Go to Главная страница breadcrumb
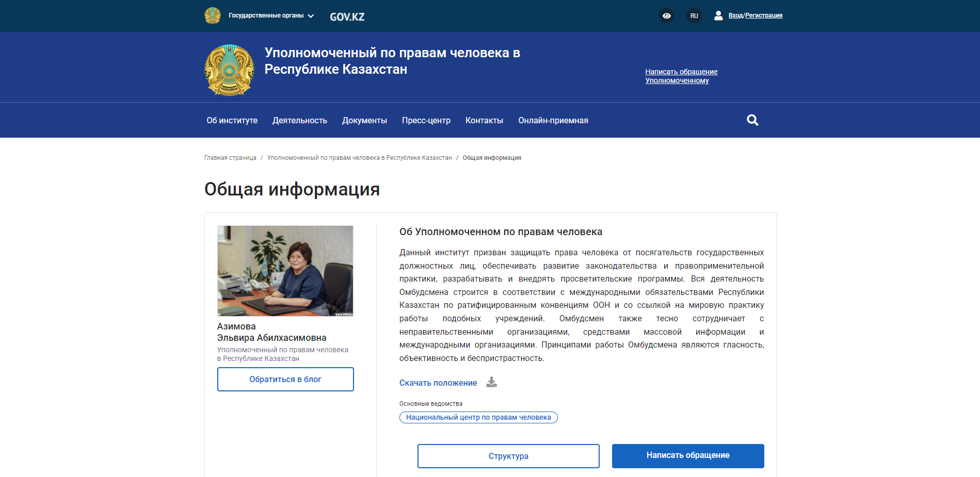The width and height of the screenshot is (980, 477). coord(230,158)
